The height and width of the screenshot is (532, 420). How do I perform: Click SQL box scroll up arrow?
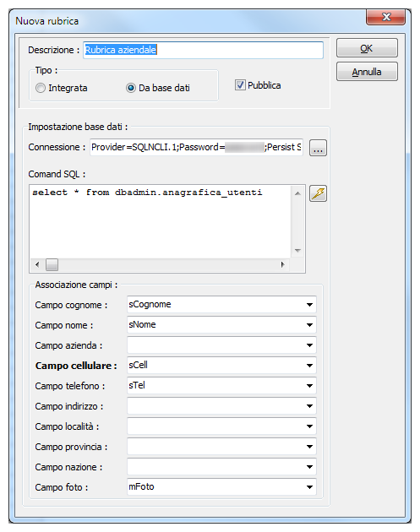point(297,193)
